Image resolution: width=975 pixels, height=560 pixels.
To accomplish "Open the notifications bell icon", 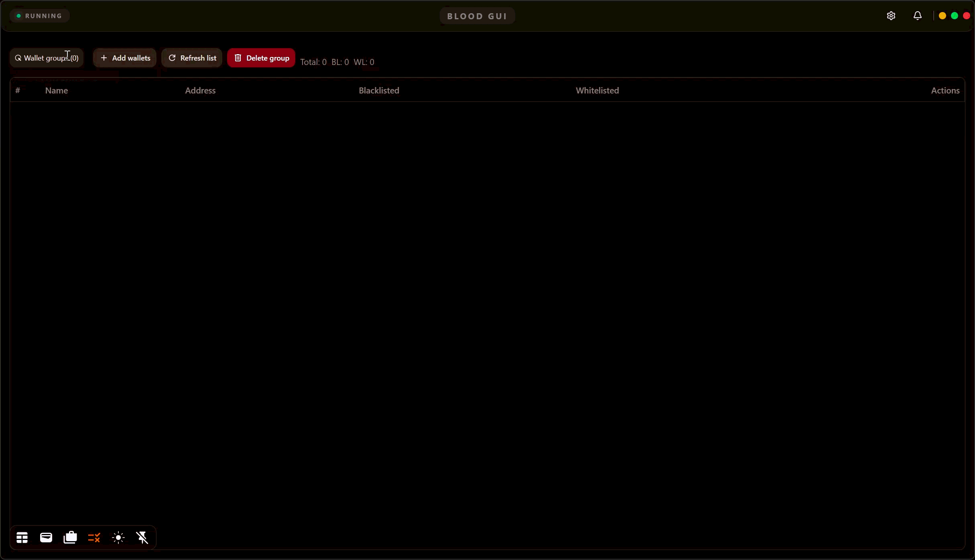I will (x=918, y=16).
